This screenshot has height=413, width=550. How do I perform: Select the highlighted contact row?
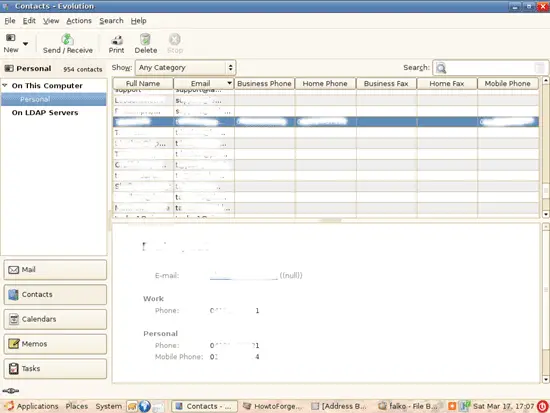[x=326, y=122]
